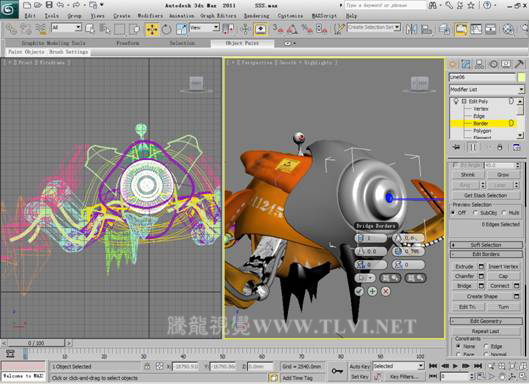Select the Edge constraint radio button
The height and width of the screenshot is (384, 529).
coord(486,346)
